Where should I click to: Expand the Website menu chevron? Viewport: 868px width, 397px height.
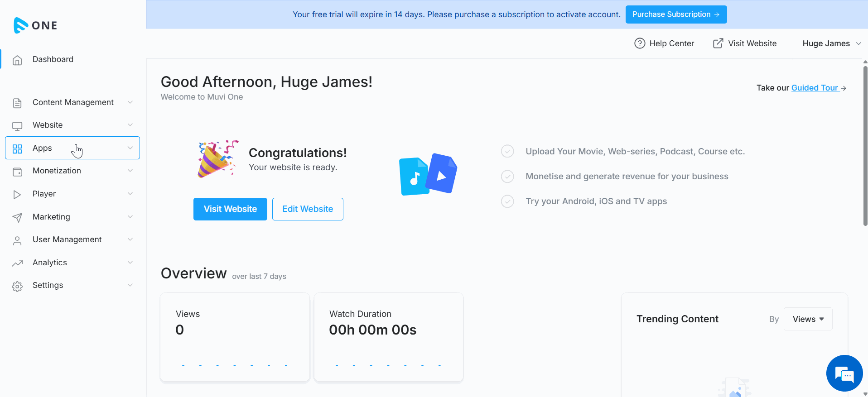point(130,125)
